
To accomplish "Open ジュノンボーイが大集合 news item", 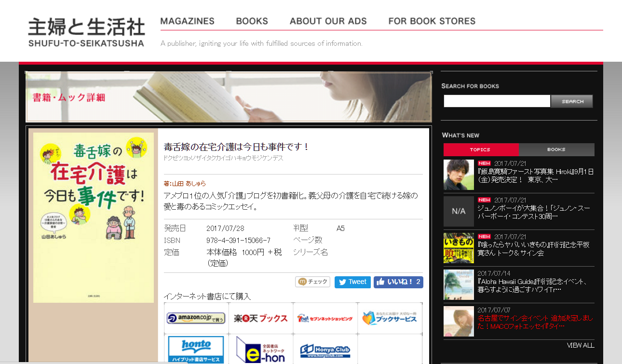I will (534, 212).
